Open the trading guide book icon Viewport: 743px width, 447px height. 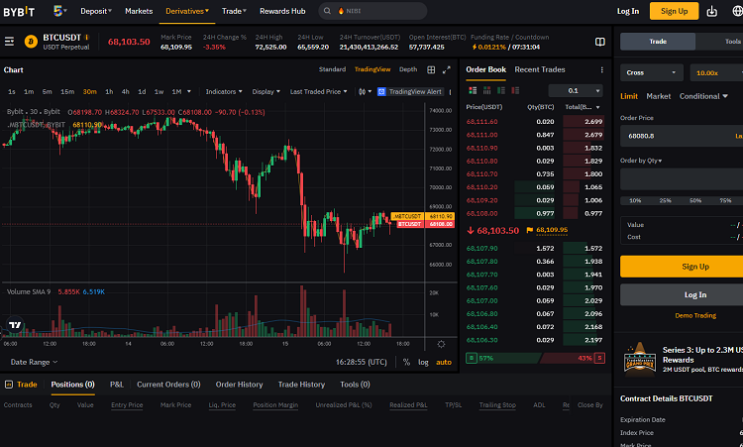point(600,42)
